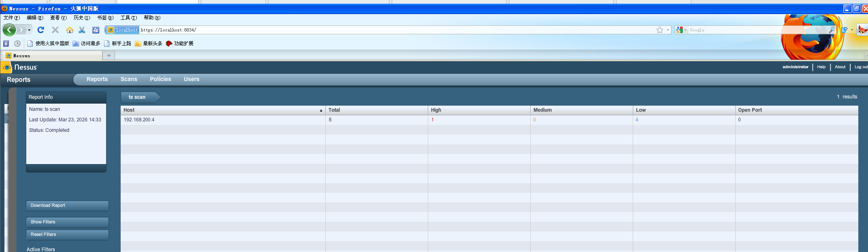Click the Log out link
Image resolution: width=868 pixels, height=252 pixels.
coord(860,67)
